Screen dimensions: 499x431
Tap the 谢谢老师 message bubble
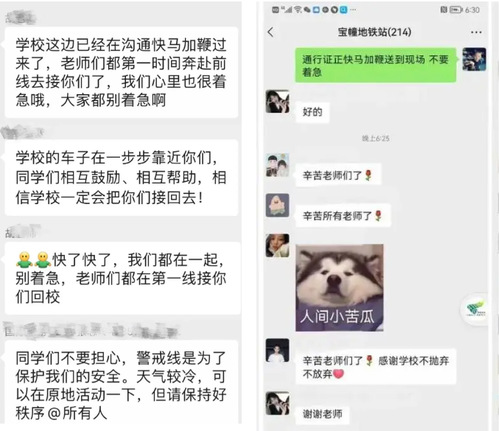point(322,414)
